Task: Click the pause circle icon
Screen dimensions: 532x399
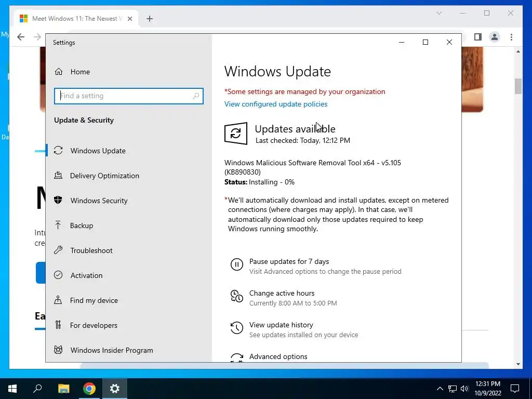Action: coord(237,264)
